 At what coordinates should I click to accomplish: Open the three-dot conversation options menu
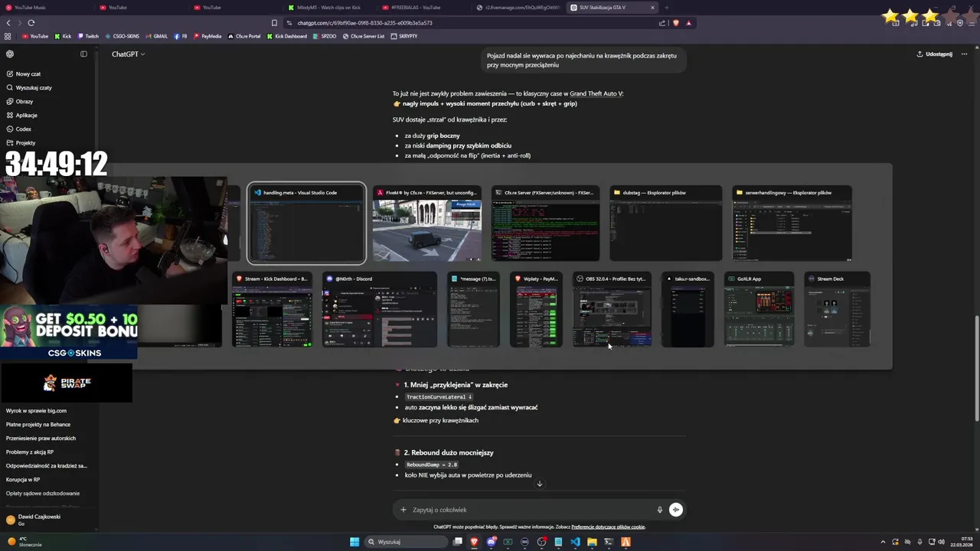[965, 54]
